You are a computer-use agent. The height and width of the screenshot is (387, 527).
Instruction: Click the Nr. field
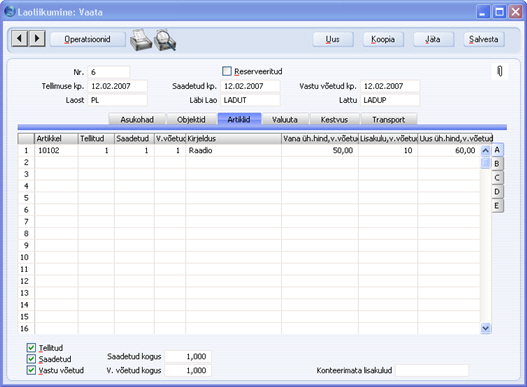click(109, 72)
